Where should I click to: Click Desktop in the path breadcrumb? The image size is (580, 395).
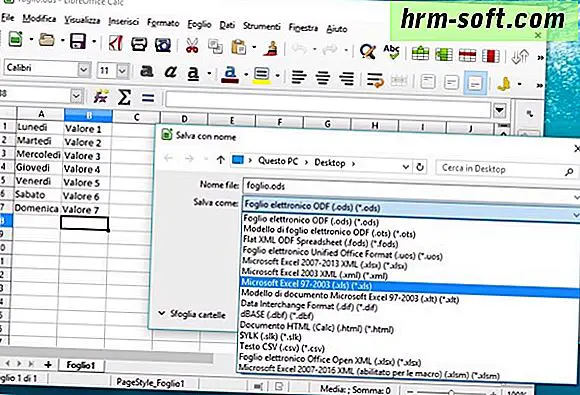click(x=330, y=163)
